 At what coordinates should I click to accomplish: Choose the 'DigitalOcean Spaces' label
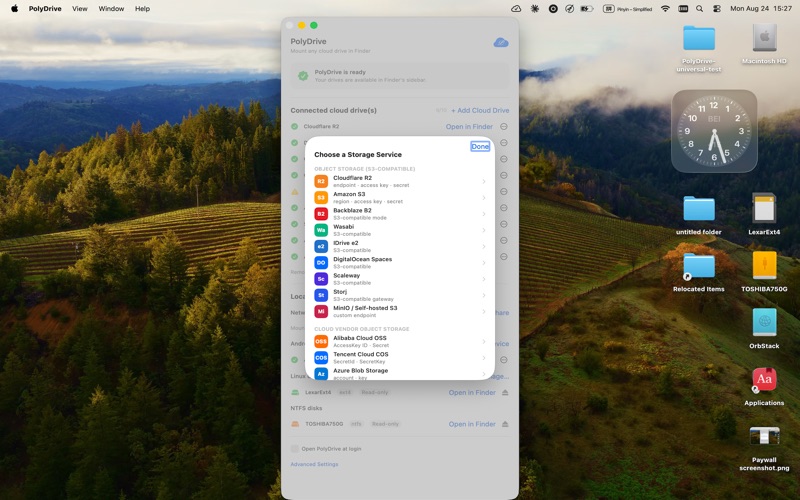point(362,259)
